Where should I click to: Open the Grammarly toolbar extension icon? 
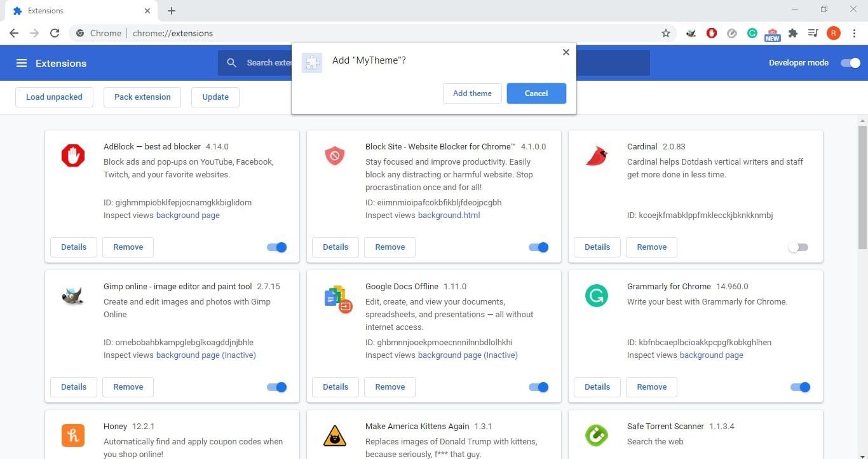(x=752, y=33)
